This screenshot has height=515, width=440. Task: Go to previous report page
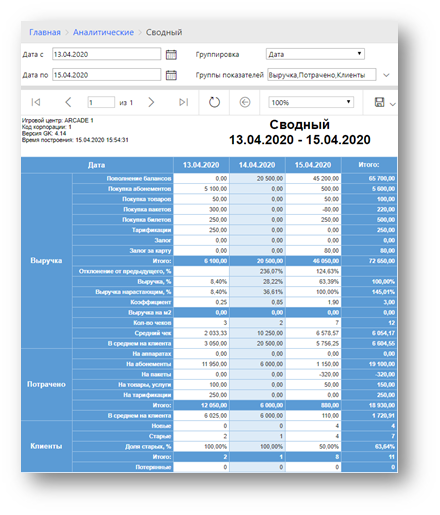(x=68, y=102)
